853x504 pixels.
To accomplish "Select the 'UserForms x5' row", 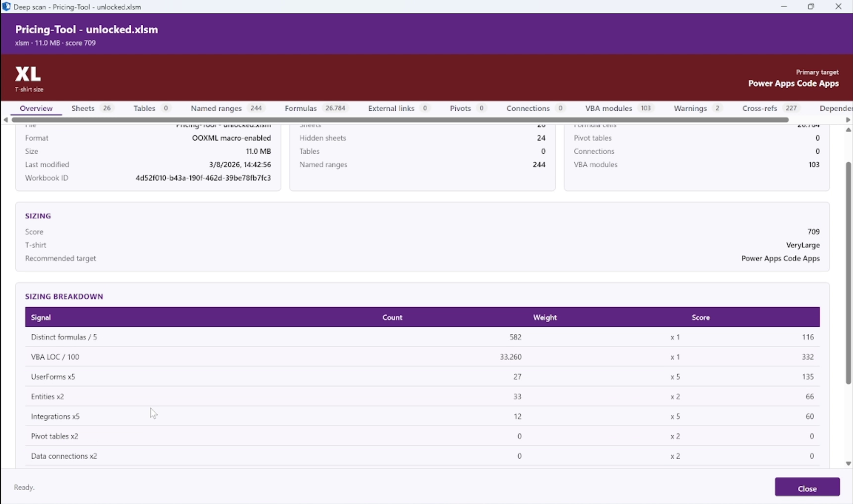I will pyautogui.click(x=423, y=377).
